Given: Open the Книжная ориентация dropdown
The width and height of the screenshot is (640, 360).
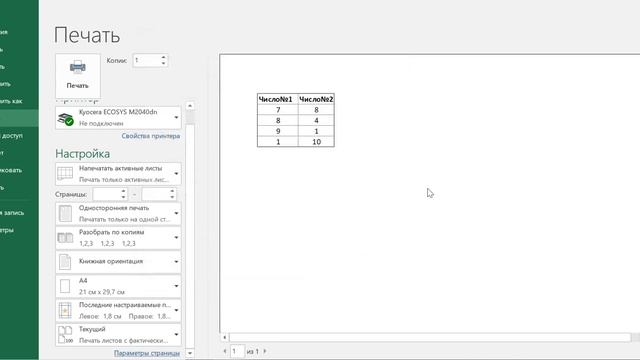Looking at the screenshot, I should pyautogui.click(x=118, y=262).
